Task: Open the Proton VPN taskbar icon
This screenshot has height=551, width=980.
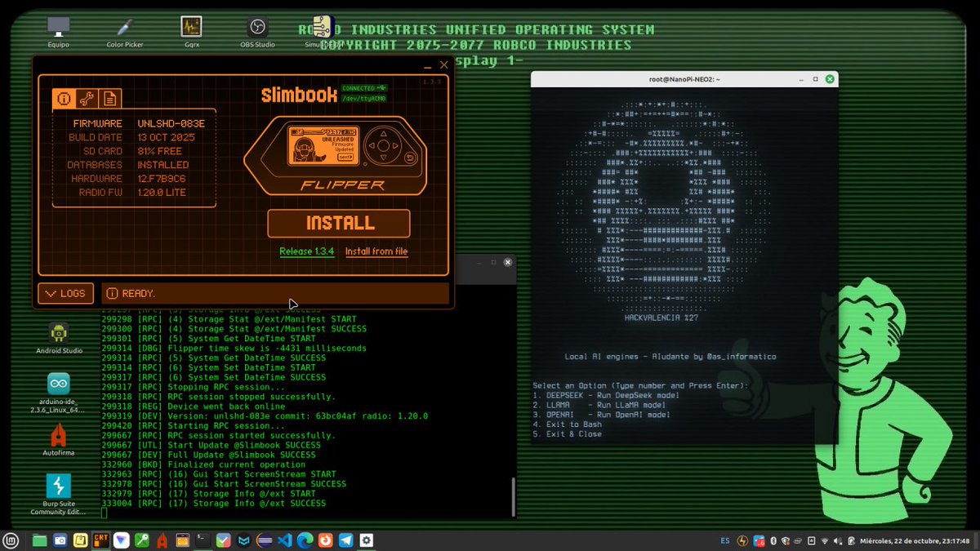Action: (122, 540)
